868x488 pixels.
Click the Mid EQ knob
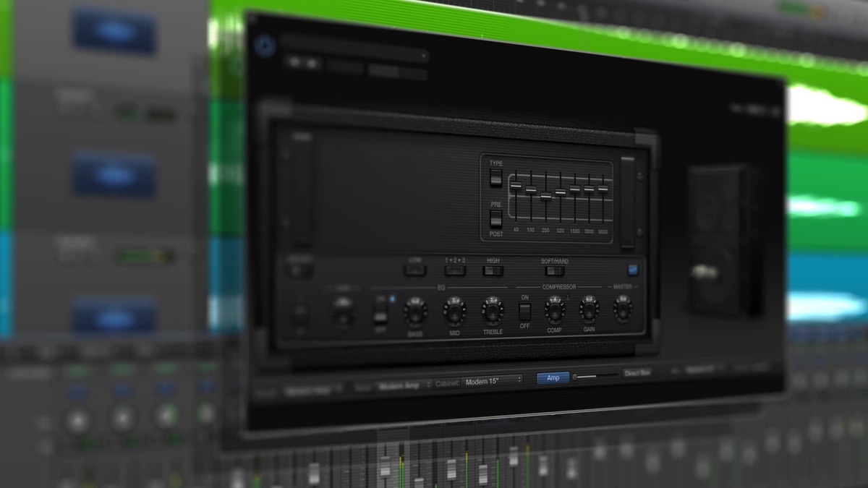pyautogui.click(x=454, y=311)
